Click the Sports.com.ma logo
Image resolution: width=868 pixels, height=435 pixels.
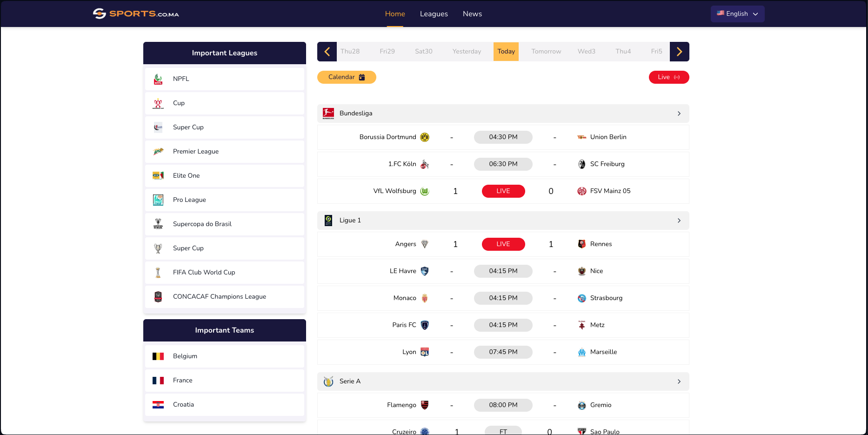(x=136, y=13)
